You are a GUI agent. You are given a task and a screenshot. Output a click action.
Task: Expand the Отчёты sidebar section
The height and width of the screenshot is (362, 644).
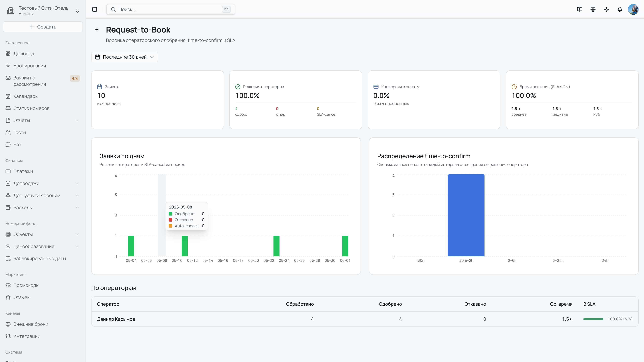[x=43, y=120]
